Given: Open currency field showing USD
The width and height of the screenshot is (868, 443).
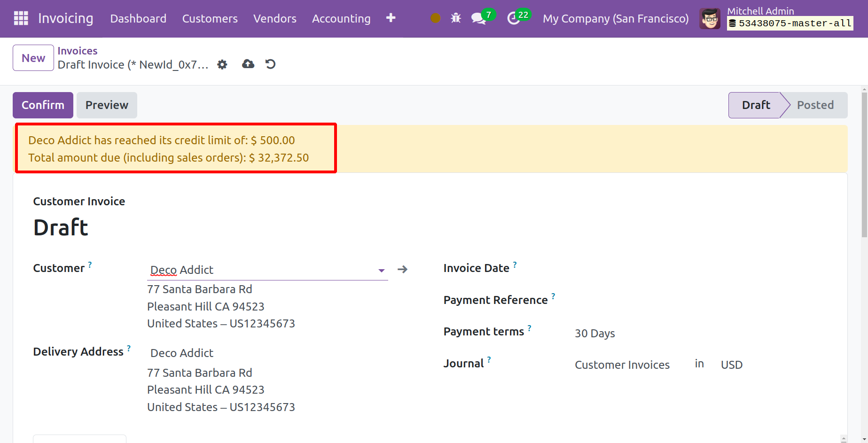Looking at the screenshot, I should (732, 365).
